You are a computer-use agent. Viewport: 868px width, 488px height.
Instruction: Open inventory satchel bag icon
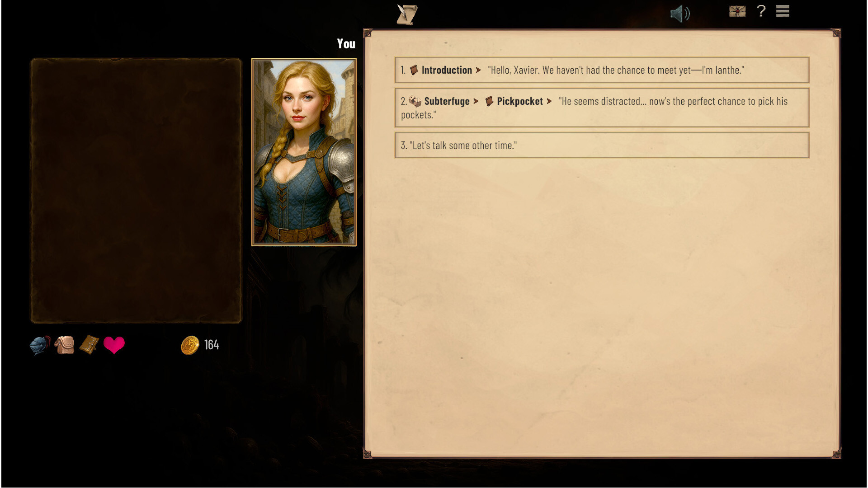coord(65,345)
